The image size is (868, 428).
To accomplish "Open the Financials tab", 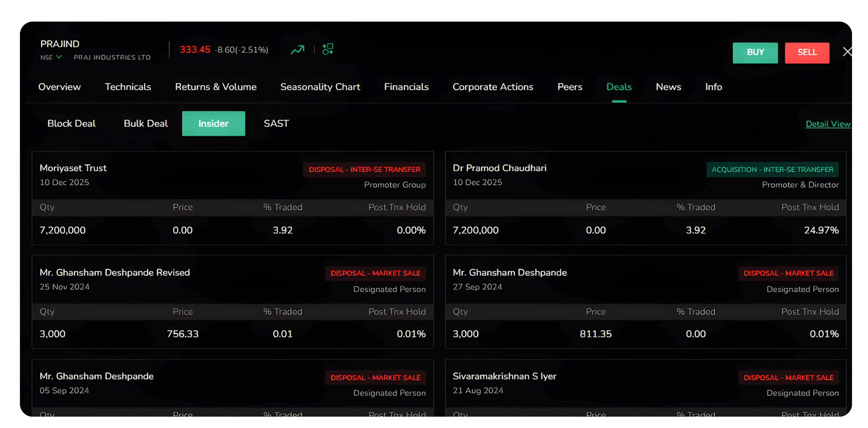I will pyautogui.click(x=406, y=87).
